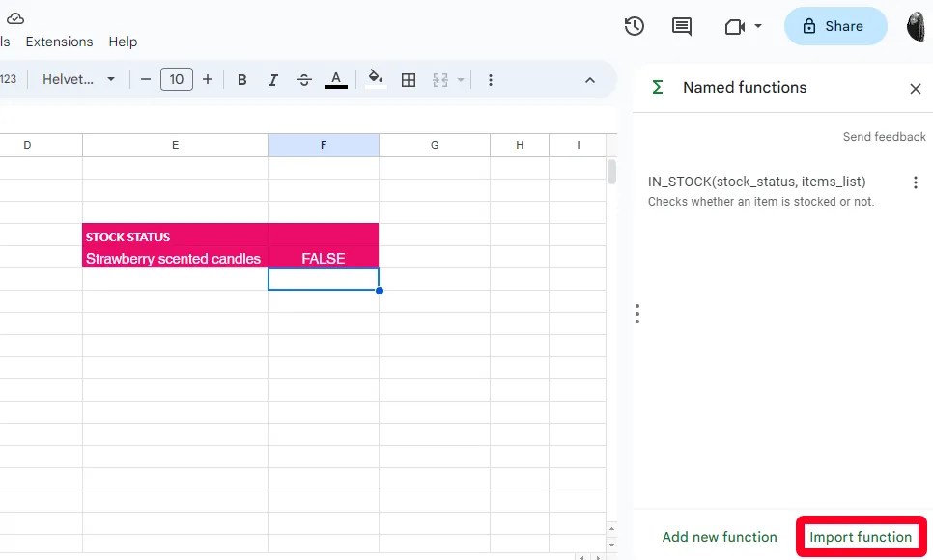Image resolution: width=933 pixels, height=560 pixels.
Task: Close the Named functions panel
Action: coord(915,88)
